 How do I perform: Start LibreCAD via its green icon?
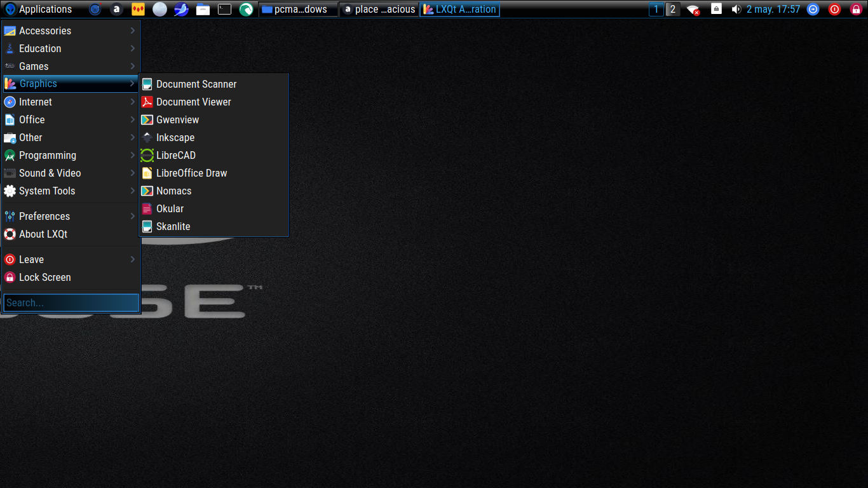[147, 155]
